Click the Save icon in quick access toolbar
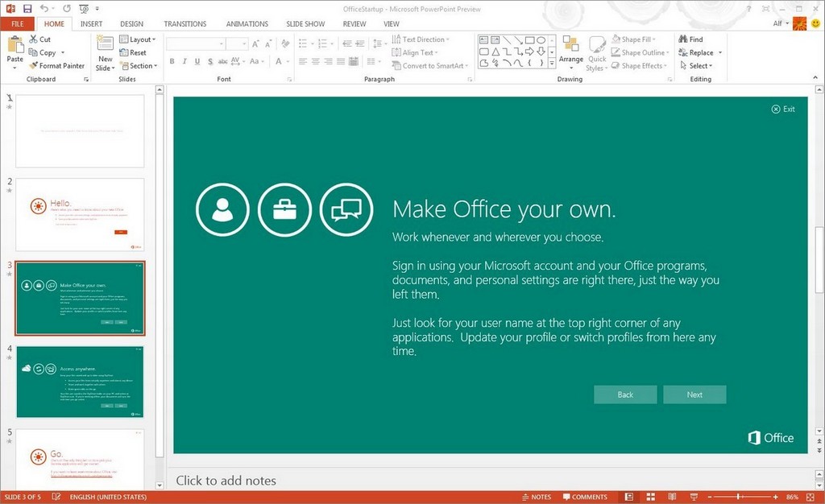 27,8
